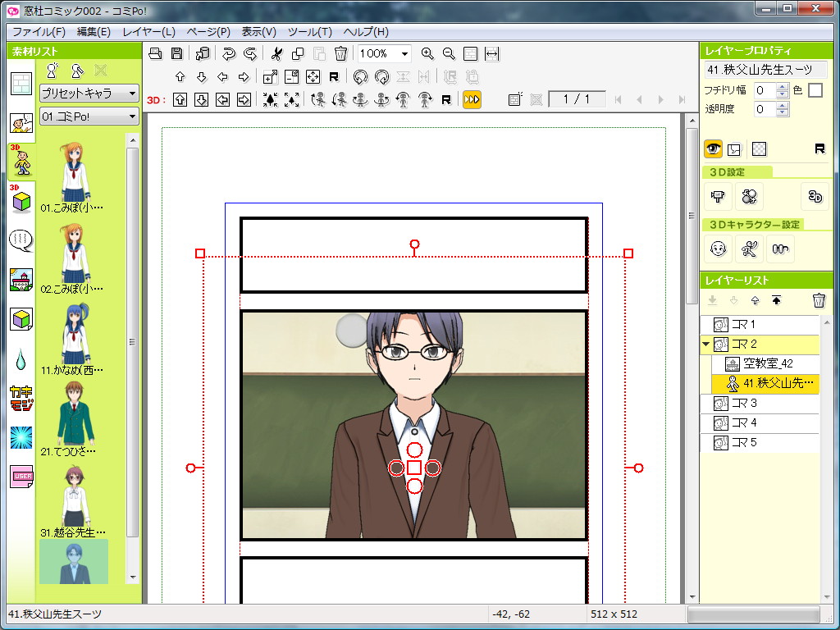
Task: Save the comic with the floppy disk icon
Action: tap(177, 53)
